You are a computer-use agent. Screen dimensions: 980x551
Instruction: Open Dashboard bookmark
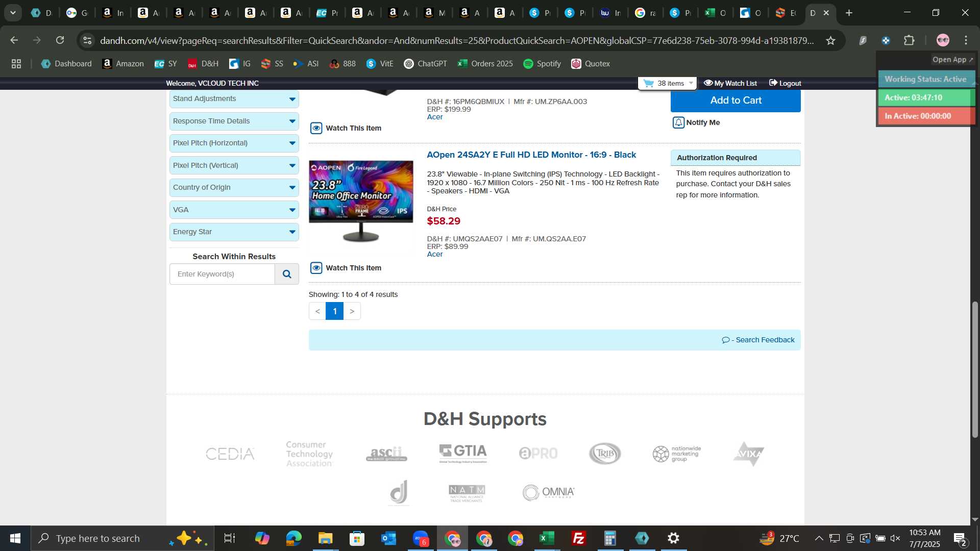[67, 64]
